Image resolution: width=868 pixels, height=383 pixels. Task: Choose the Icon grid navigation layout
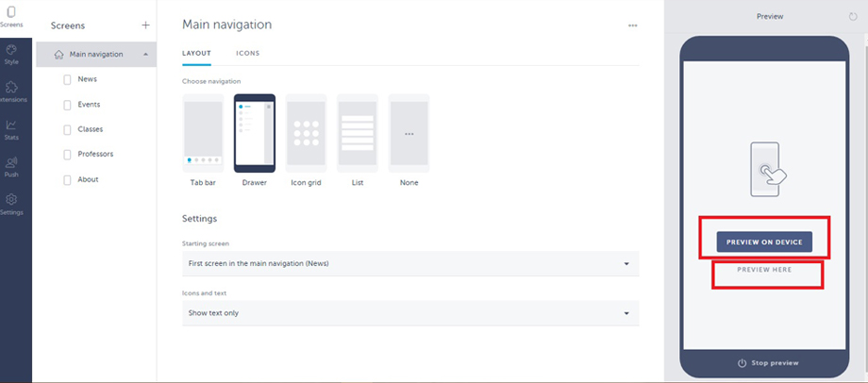pyautogui.click(x=306, y=140)
